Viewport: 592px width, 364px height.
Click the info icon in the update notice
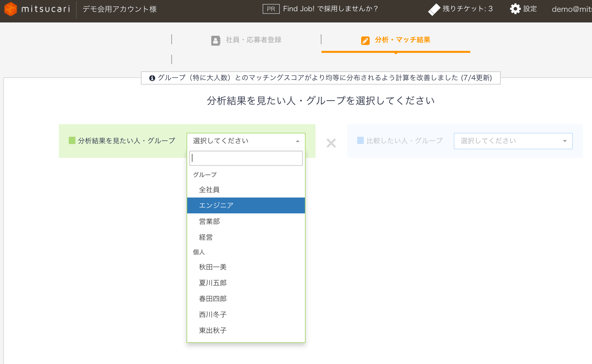click(x=152, y=78)
